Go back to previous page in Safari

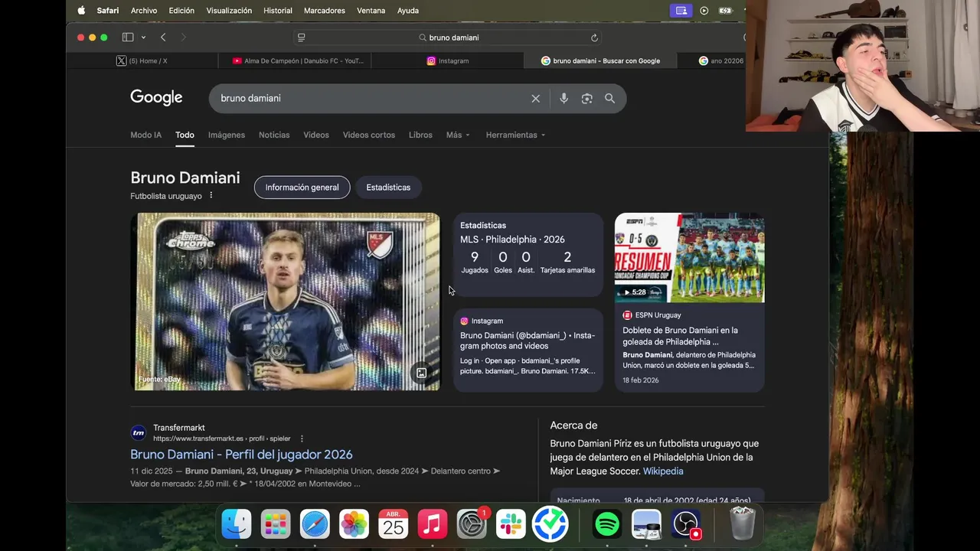pos(163,37)
